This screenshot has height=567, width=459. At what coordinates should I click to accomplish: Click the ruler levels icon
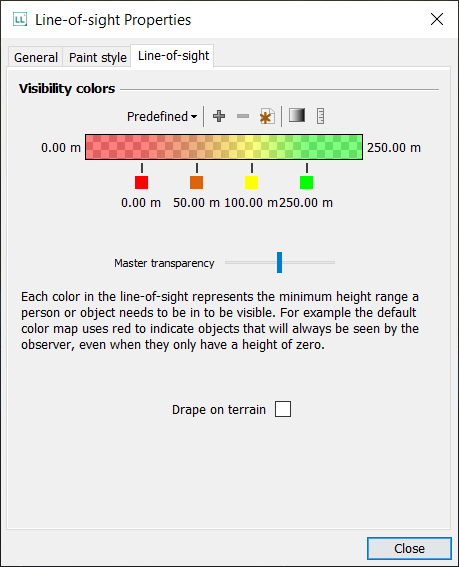(x=320, y=116)
